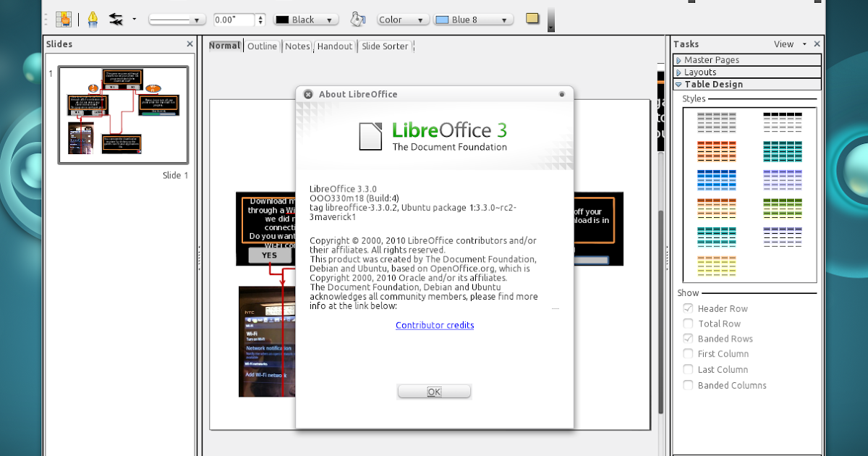Click the Shadow icon in toolbar
The height and width of the screenshot is (456, 868).
[x=532, y=19]
